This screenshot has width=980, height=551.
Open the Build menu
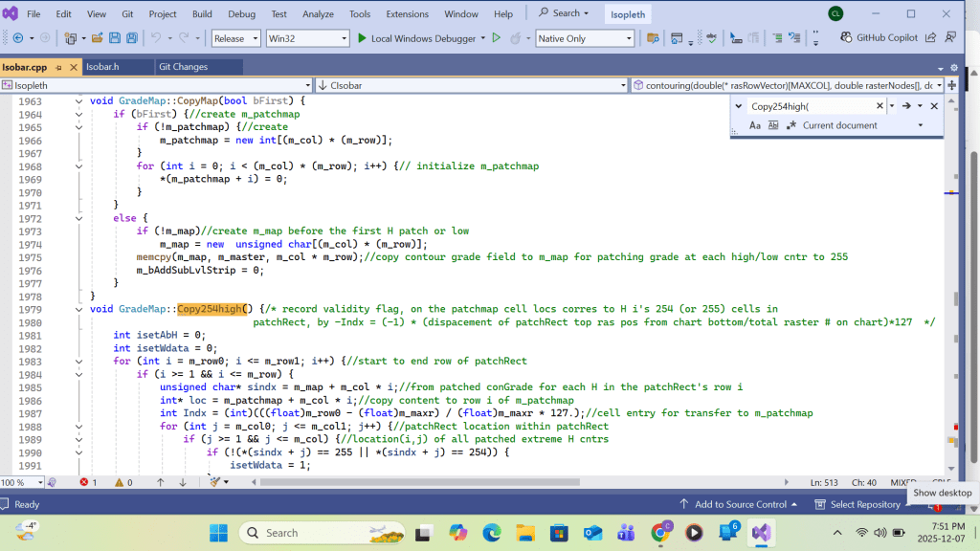point(202,14)
